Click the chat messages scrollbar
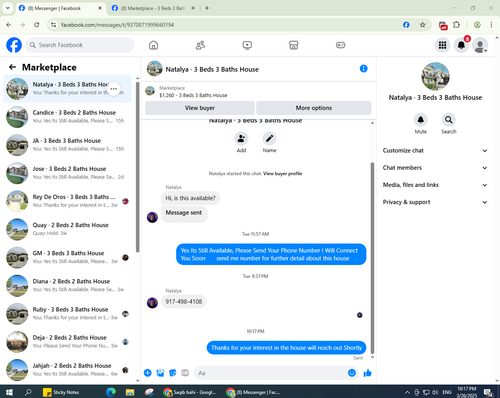The width and height of the screenshot is (500, 398). click(372, 258)
